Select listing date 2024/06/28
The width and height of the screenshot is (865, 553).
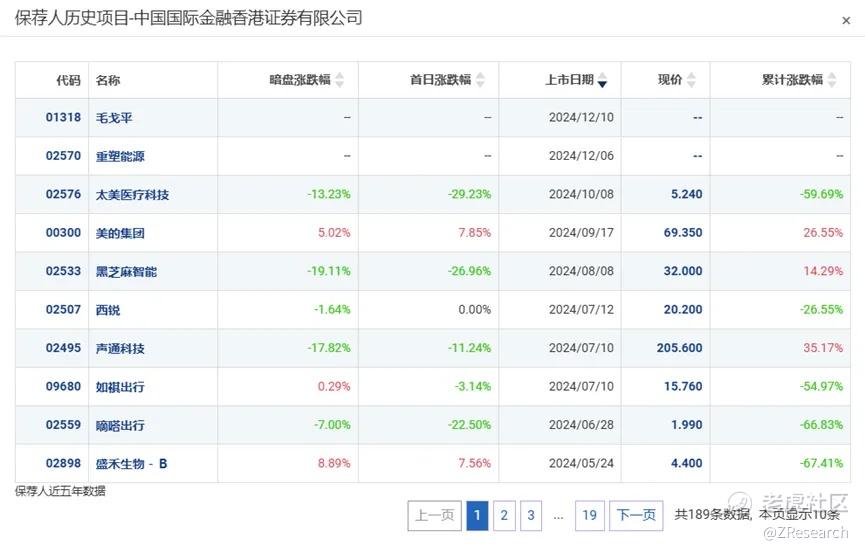tap(581, 425)
